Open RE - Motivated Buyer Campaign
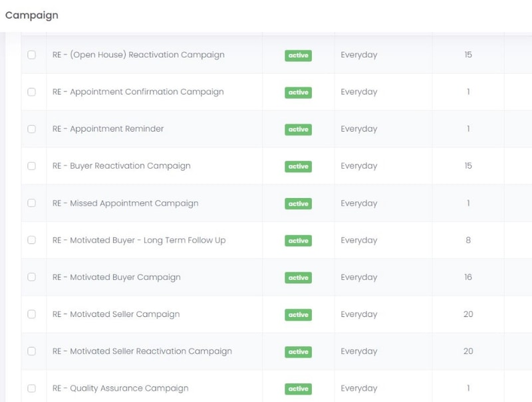The height and width of the screenshot is (402, 532). [116, 277]
